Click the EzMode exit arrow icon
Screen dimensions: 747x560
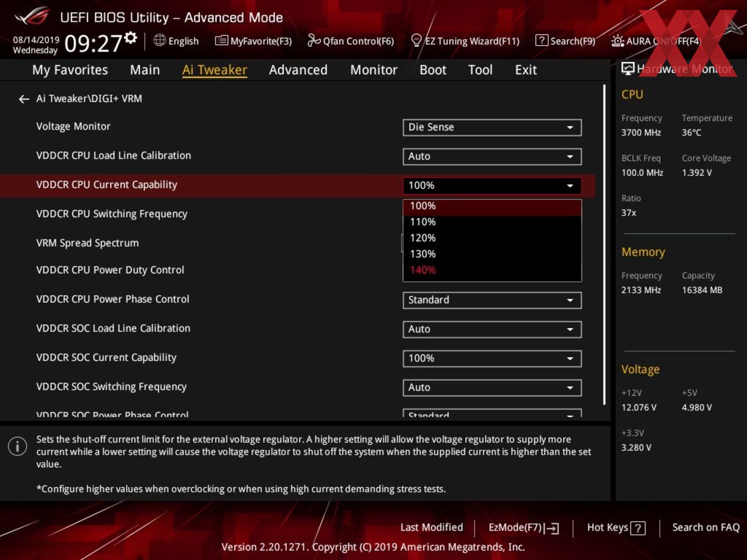pyautogui.click(x=551, y=528)
